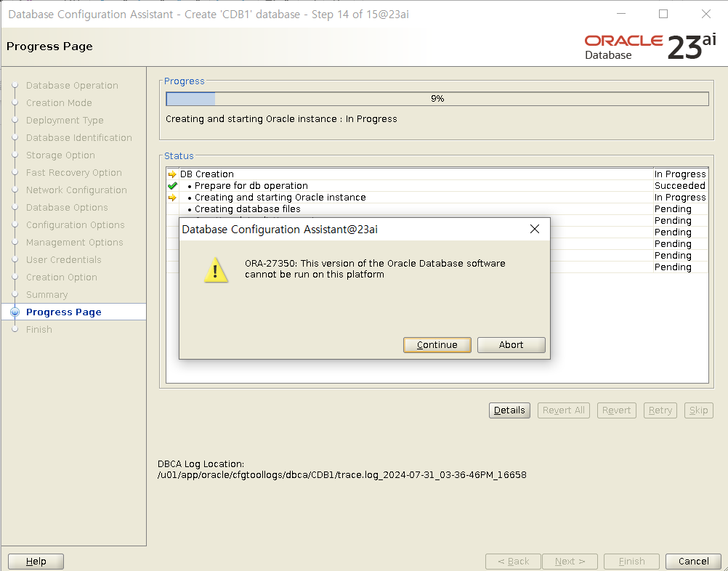
Task: Open Help for the assistant
Action: coord(36,562)
